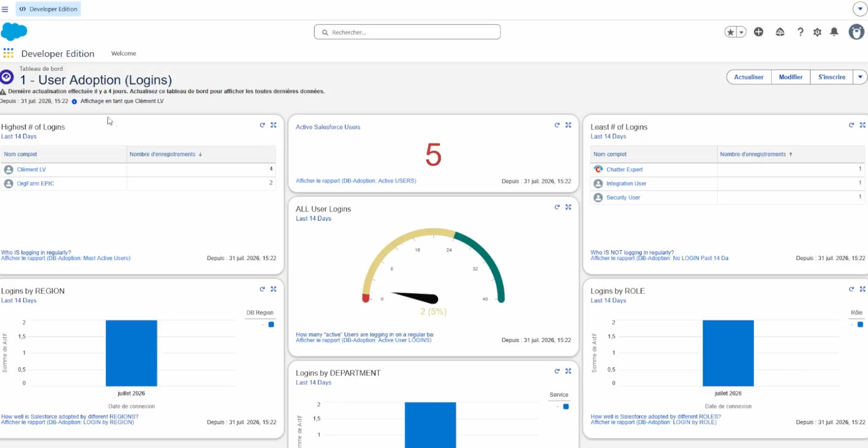Click the blue bar in Logins by ROLE chart
The height and width of the screenshot is (448, 868).
click(x=729, y=353)
